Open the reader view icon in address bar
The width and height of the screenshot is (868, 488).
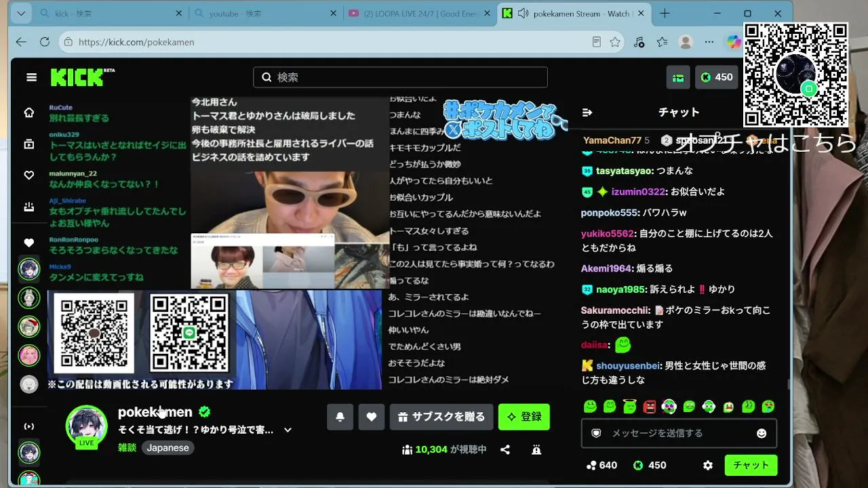click(x=597, y=42)
